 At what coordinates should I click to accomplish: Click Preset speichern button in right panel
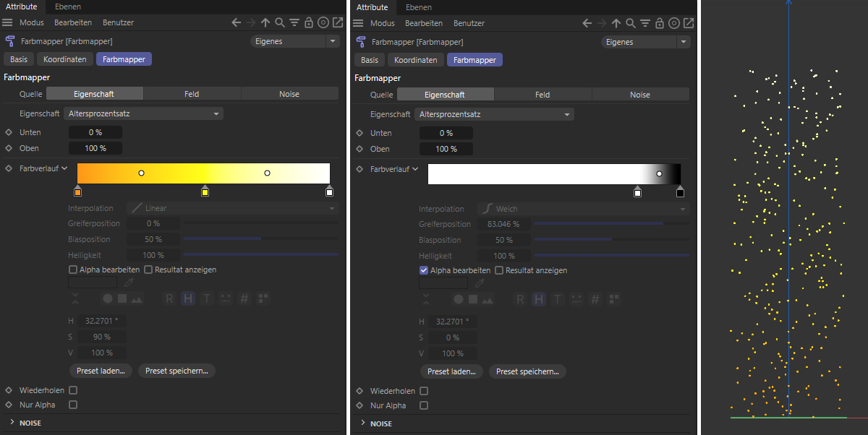point(527,371)
